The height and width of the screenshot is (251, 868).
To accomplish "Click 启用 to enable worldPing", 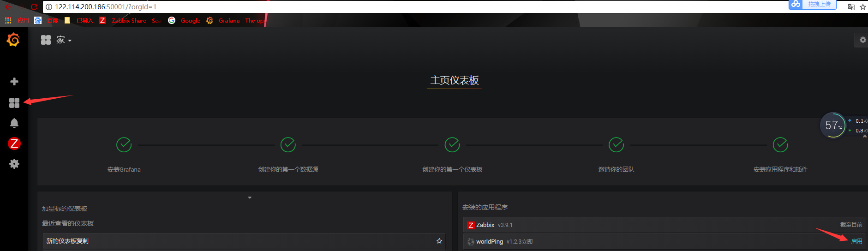I will pos(856,241).
